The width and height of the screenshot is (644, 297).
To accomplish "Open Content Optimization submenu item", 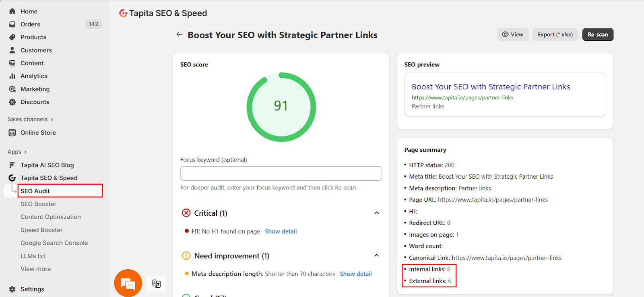I will coord(51,217).
